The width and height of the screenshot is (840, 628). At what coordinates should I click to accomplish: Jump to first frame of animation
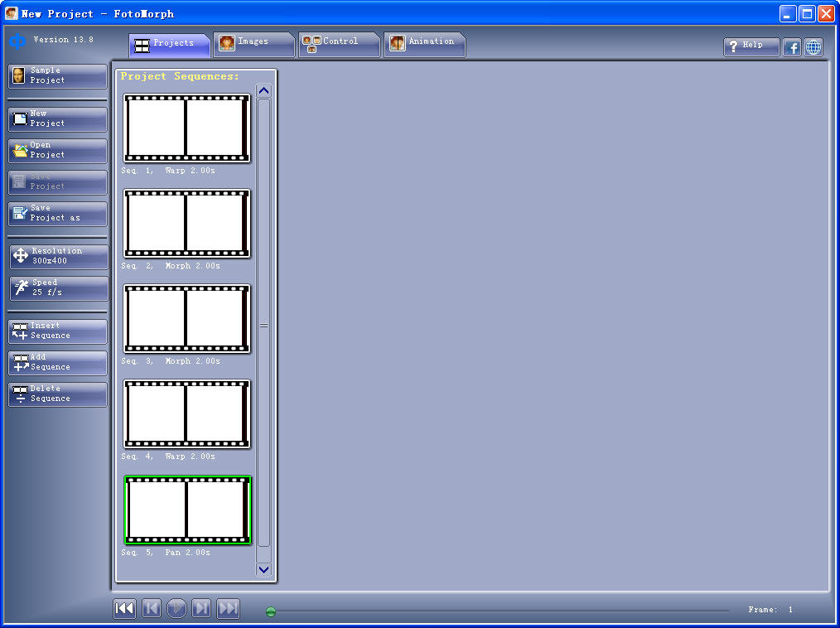tap(125, 608)
